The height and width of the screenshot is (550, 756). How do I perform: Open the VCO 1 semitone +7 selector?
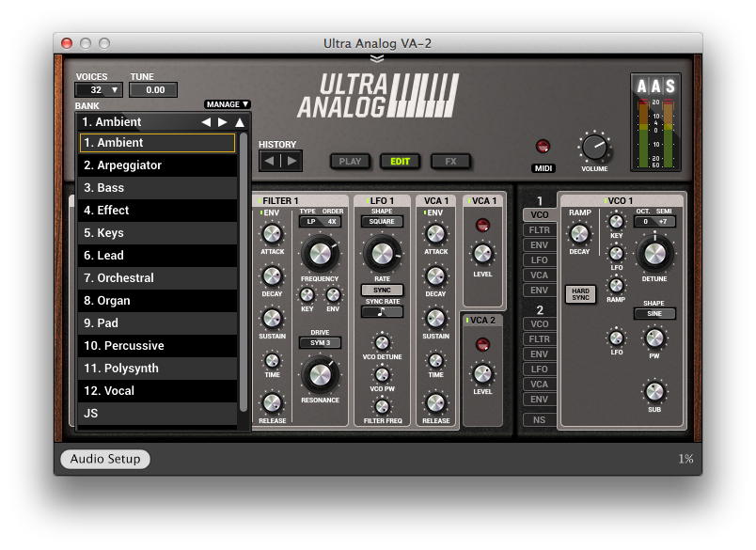coord(664,222)
